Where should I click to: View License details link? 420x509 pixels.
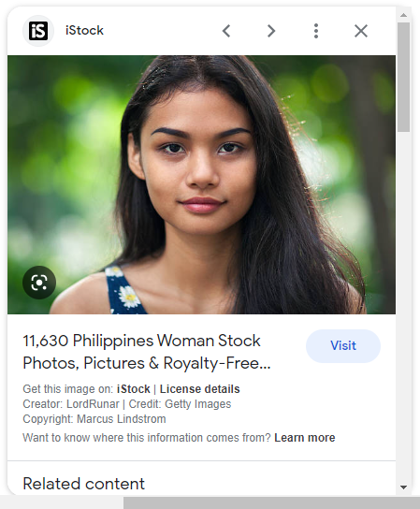pos(199,389)
